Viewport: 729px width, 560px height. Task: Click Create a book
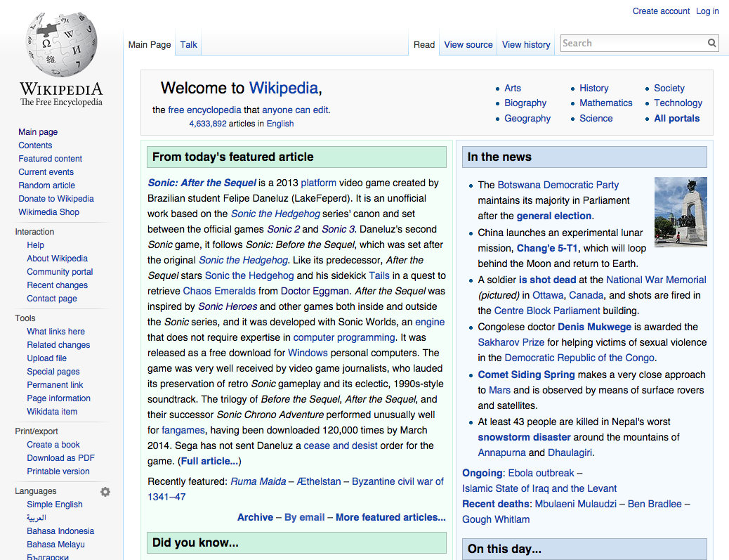[53, 445]
